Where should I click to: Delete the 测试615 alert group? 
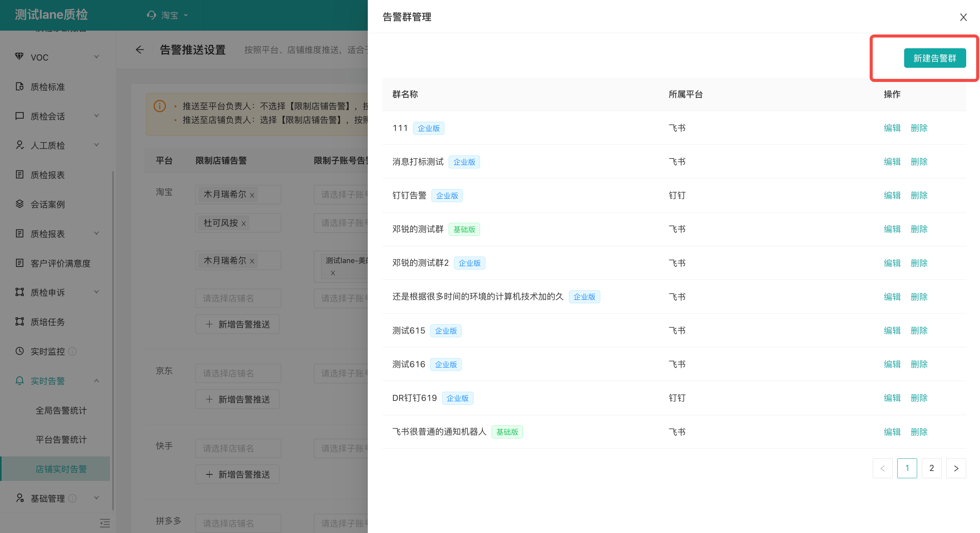tap(919, 330)
